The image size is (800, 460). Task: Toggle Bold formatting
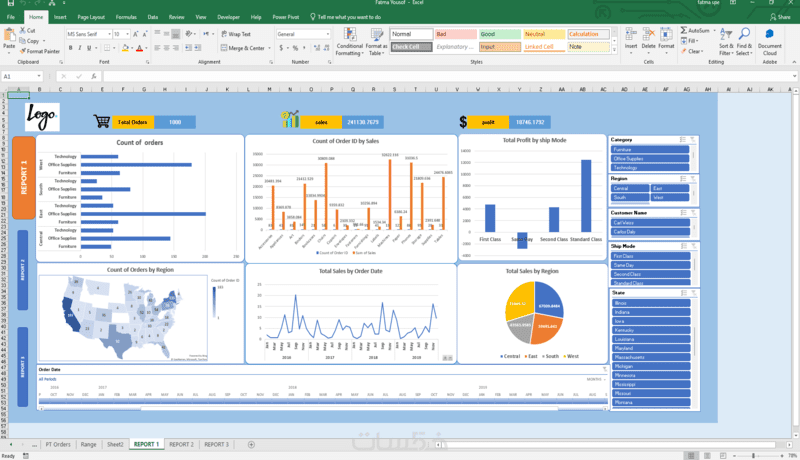(70, 48)
